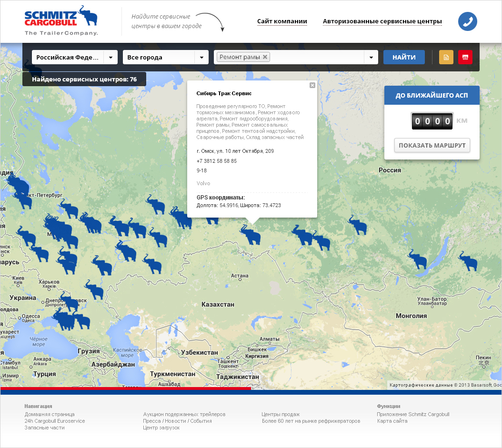The height and width of the screenshot is (448, 502).
Task: Select the elephant marker nearest Астана on the west
Action: [152, 264]
